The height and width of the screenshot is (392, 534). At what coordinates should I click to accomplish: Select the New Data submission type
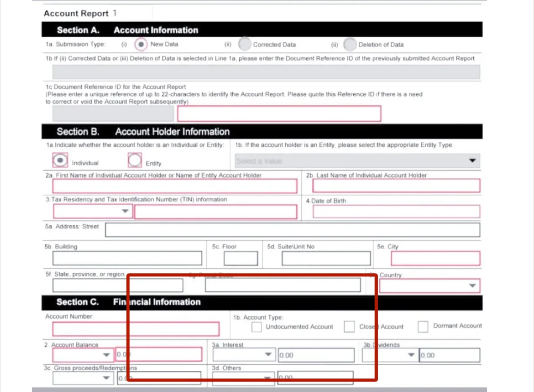[x=141, y=44]
